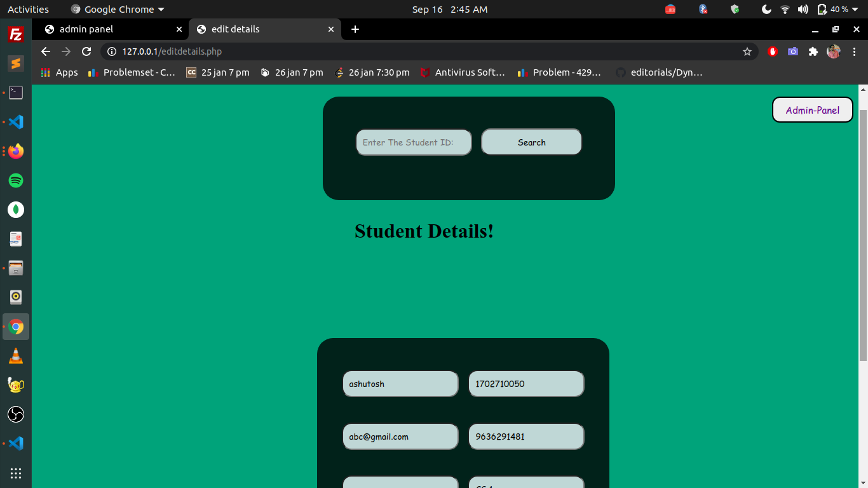Open Chrome three-dot menu

point(855,51)
